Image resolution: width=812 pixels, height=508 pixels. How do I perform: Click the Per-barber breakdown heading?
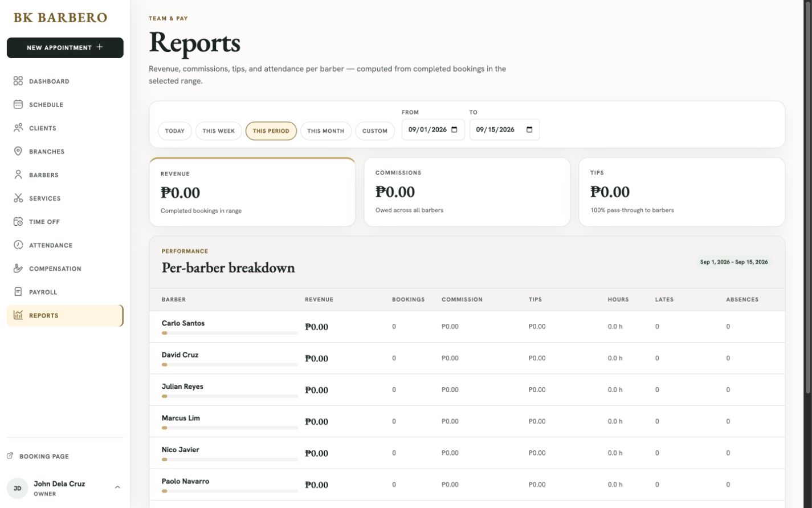coord(228,267)
